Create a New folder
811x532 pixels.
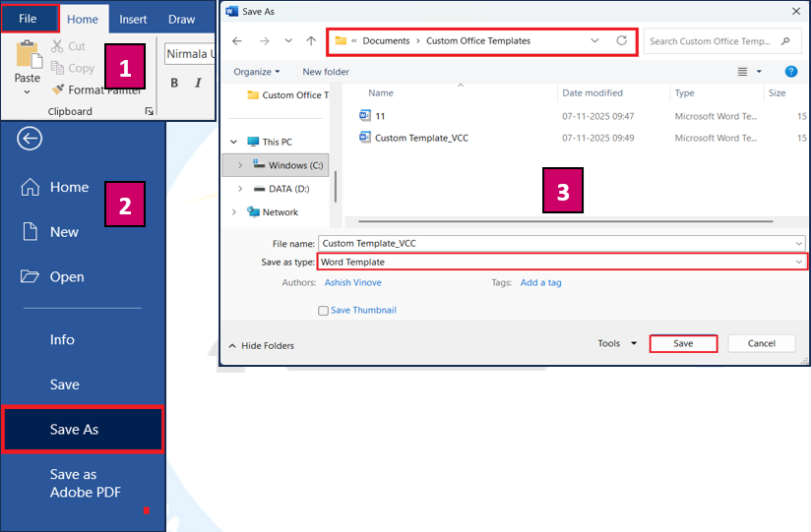pos(326,72)
